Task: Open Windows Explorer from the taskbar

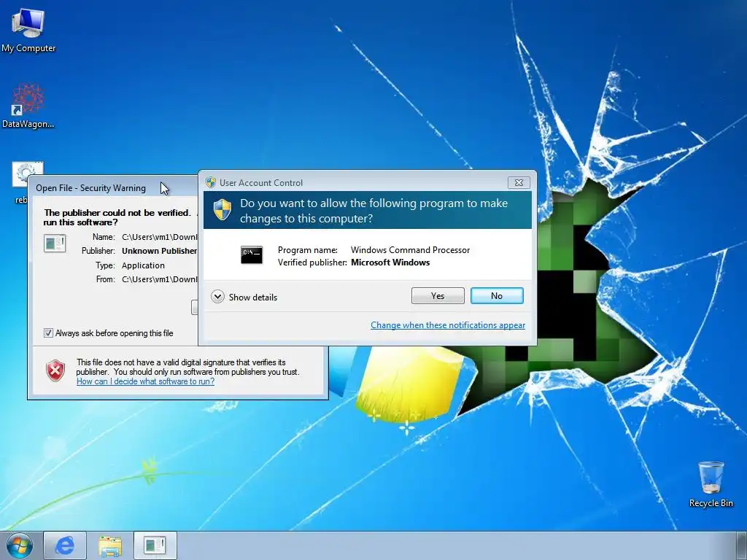Action: (x=110, y=545)
